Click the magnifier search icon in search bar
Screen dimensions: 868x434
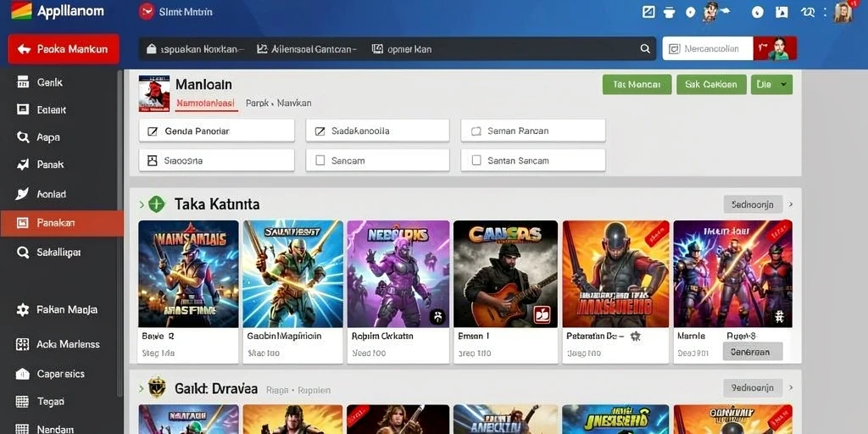click(x=645, y=48)
